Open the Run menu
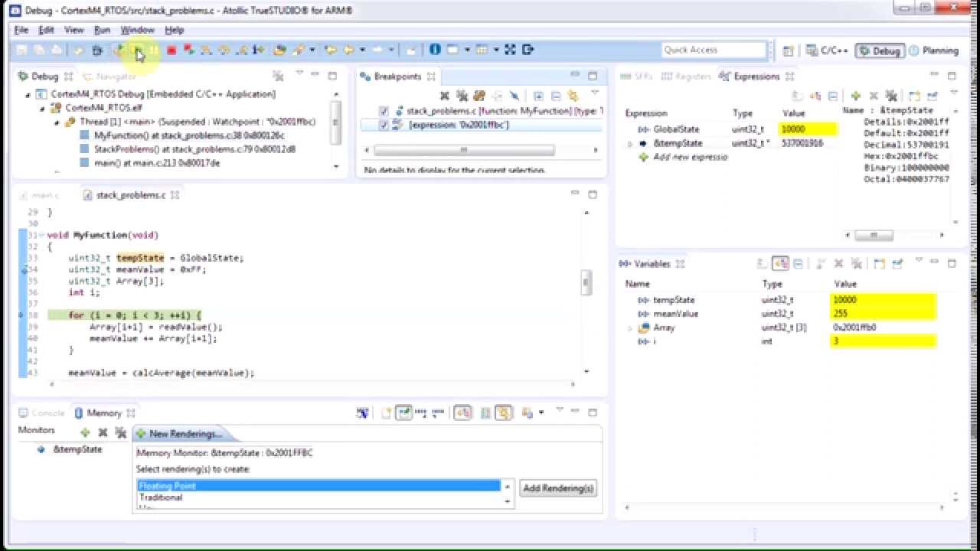The width and height of the screenshot is (980, 551). (x=102, y=30)
